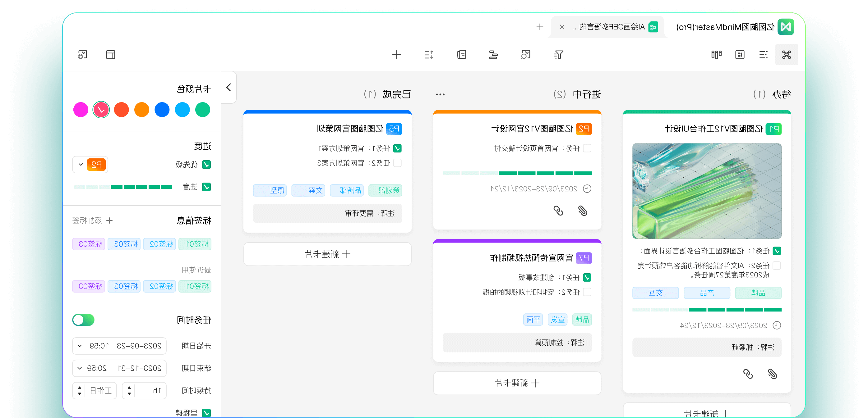Close the AI绘画CEF document tab
This screenshot has height=418, width=868.
pos(562,27)
